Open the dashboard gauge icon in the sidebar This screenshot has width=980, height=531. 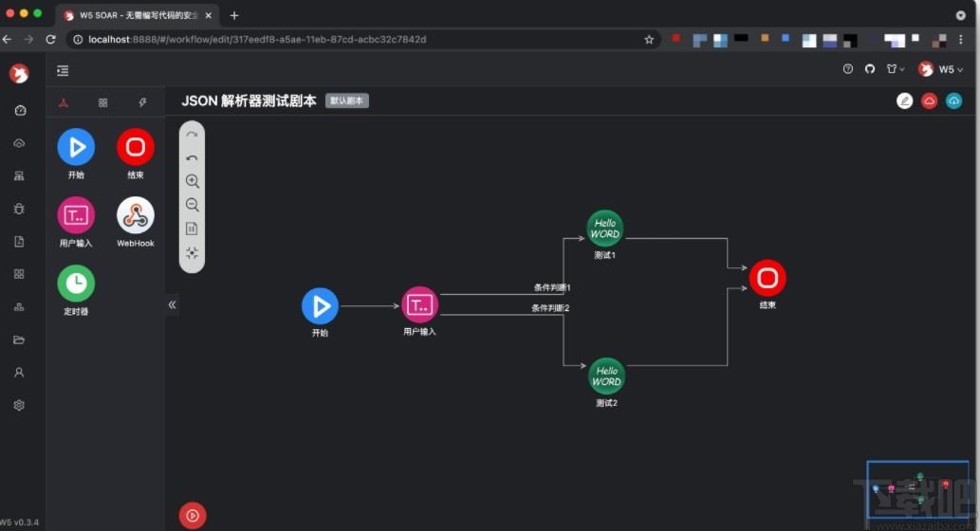pos(20,111)
